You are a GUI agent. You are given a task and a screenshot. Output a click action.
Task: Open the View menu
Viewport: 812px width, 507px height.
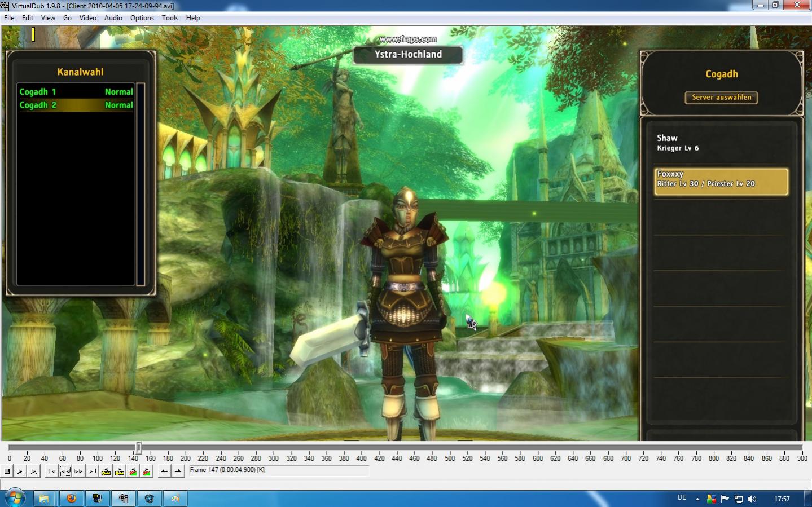click(x=48, y=18)
